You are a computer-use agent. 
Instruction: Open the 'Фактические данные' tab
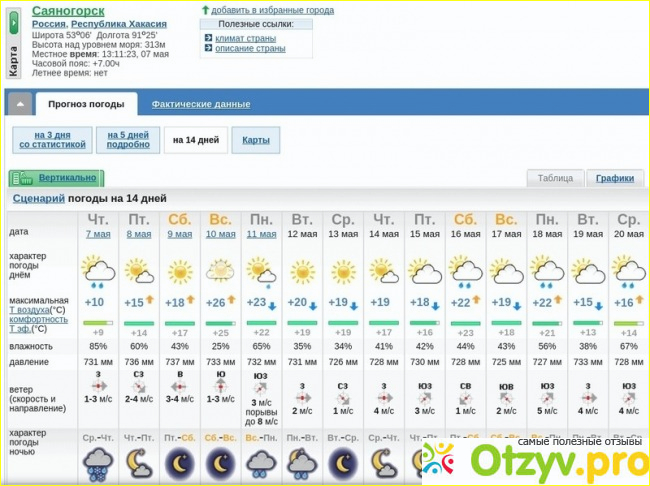201,104
